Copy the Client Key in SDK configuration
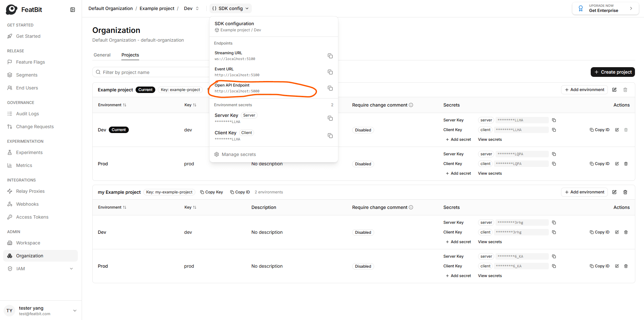 coord(330,136)
